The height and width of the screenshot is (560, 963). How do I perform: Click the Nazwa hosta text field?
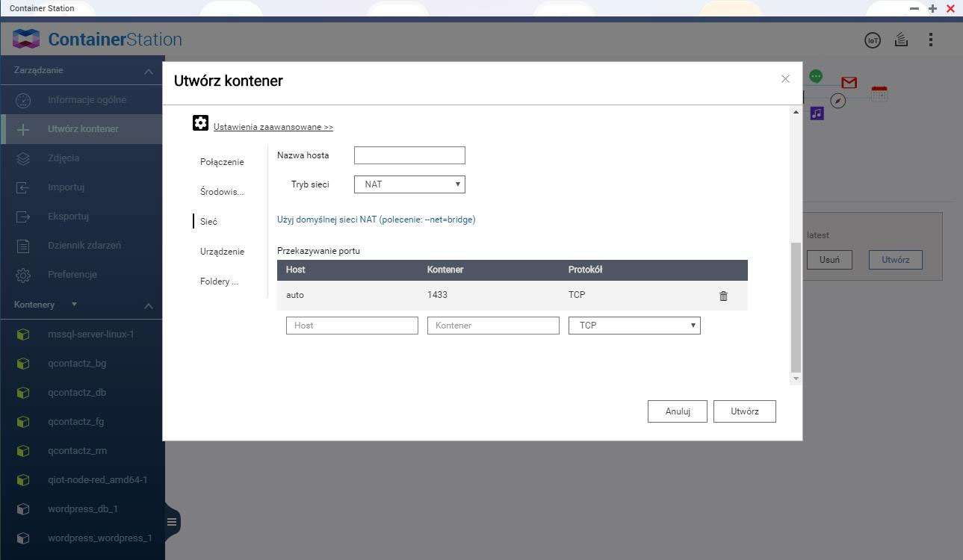click(409, 155)
